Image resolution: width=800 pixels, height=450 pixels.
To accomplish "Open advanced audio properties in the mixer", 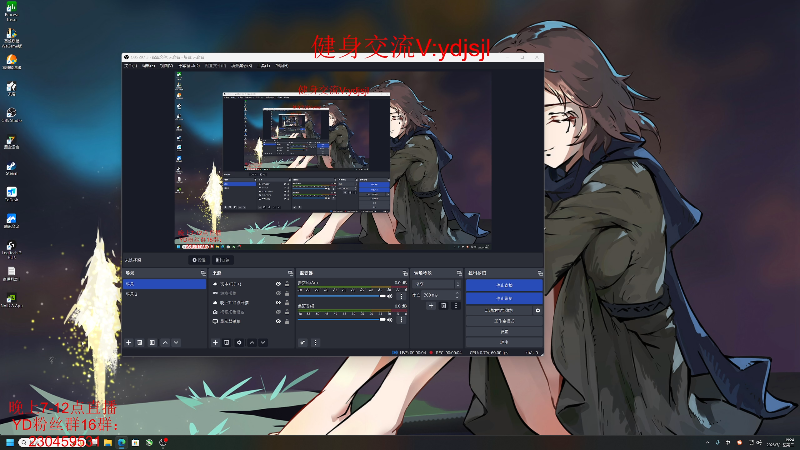I will pyautogui.click(x=303, y=342).
